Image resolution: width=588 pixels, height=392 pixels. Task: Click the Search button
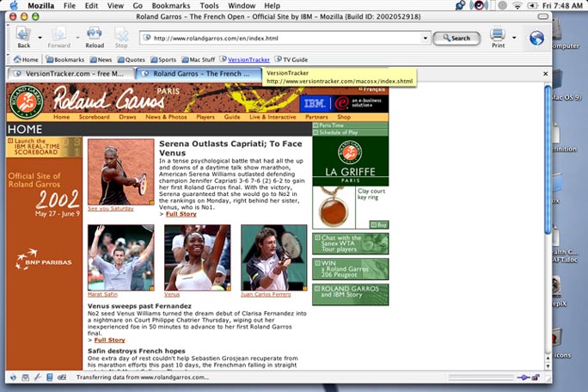pos(456,38)
